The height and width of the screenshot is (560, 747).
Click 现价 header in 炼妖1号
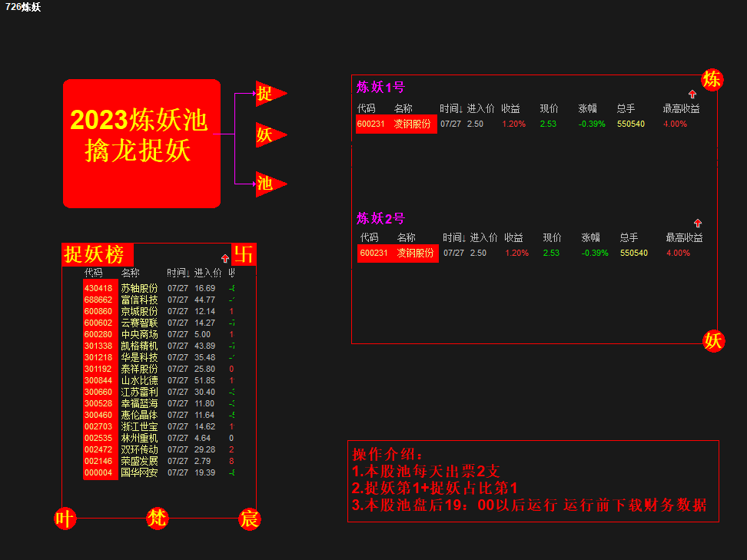(549, 108)
